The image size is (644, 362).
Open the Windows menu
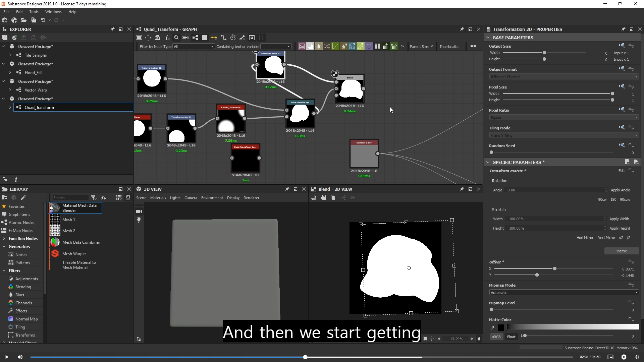click(x=53, y=12)
